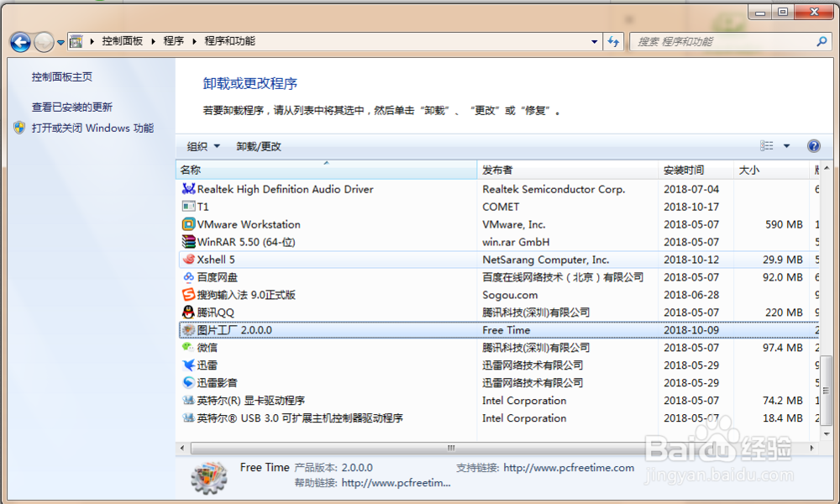This screenshot has width=840, height=504.
Task: Click the 百度网盘 icon
Action: (x=188, y=277)
